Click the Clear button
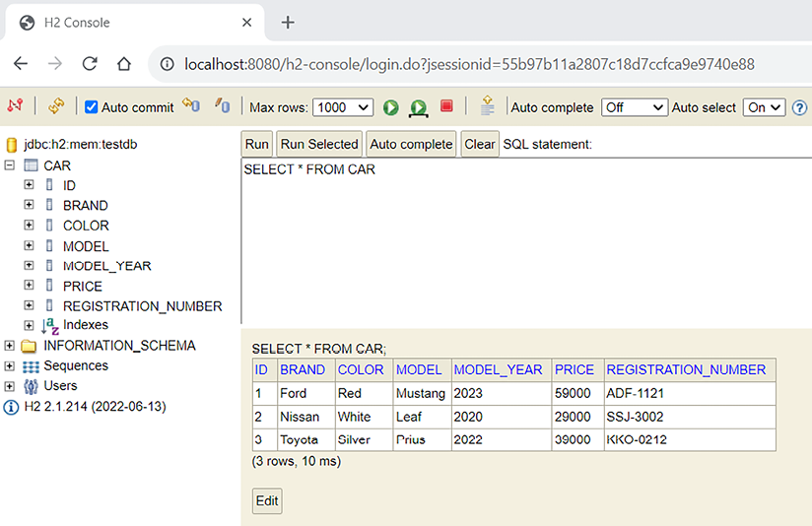Screen dimensions: 812x526 coord(480,144)
